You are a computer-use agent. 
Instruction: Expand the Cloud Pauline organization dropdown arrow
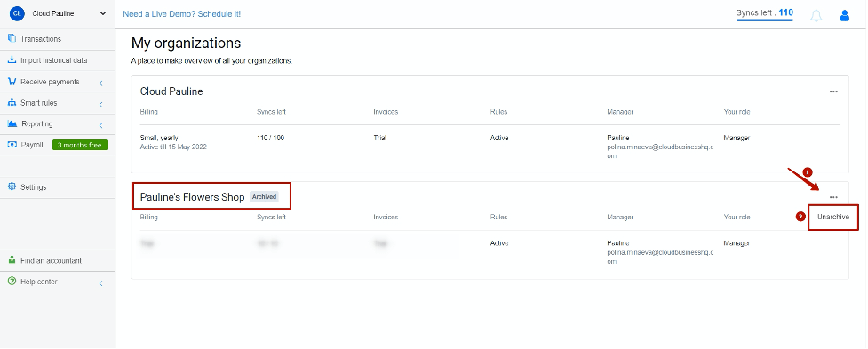103,13
